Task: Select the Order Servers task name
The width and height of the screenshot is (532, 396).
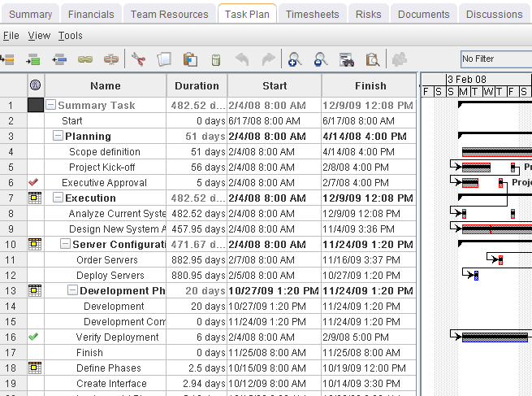Action: pos(107,260)
